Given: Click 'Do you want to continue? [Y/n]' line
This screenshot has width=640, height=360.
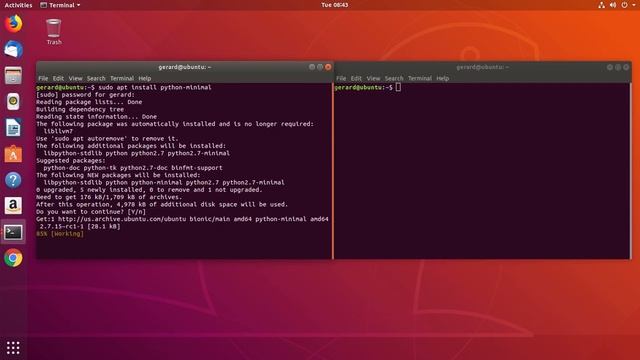Looking at the screenshot, I should click(x=91, y=212).
